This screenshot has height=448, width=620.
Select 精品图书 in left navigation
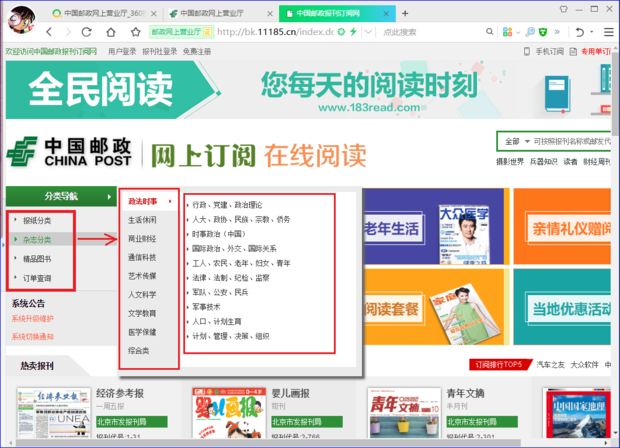[37, 259]
